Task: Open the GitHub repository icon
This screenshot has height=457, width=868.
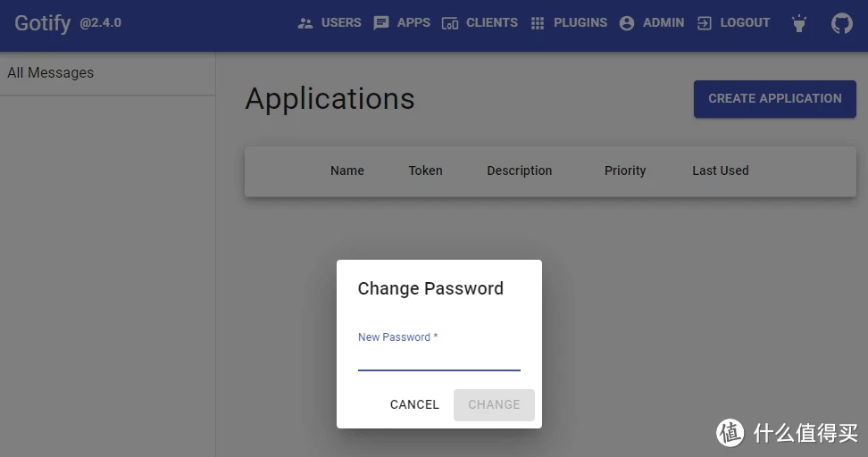Action: [842, 23]
